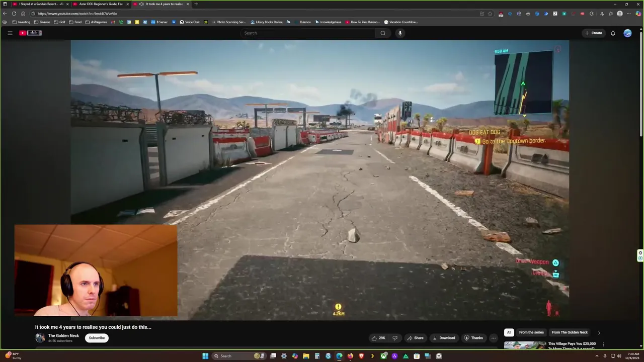Image resolution: width=644 pixels, height=362 pixels.
Task: Reload the page with refresh icon
Action: pyautogui.click(x=14, y=14)
